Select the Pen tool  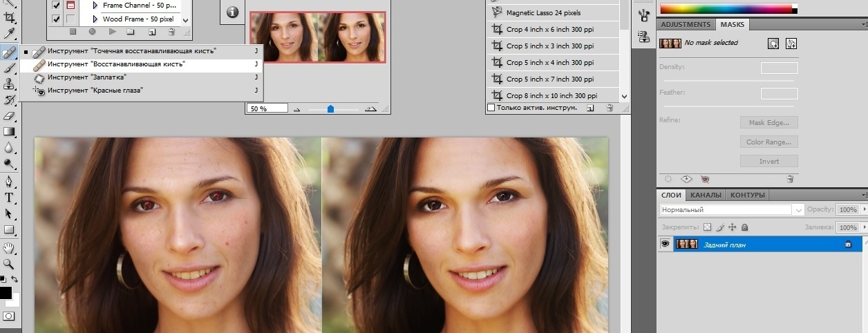10,182
